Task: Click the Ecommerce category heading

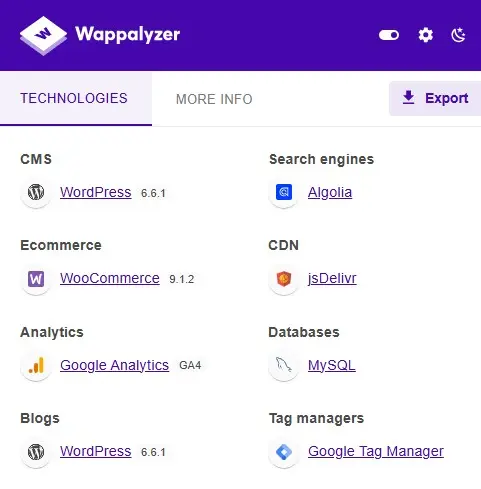Action: point(61,245)
